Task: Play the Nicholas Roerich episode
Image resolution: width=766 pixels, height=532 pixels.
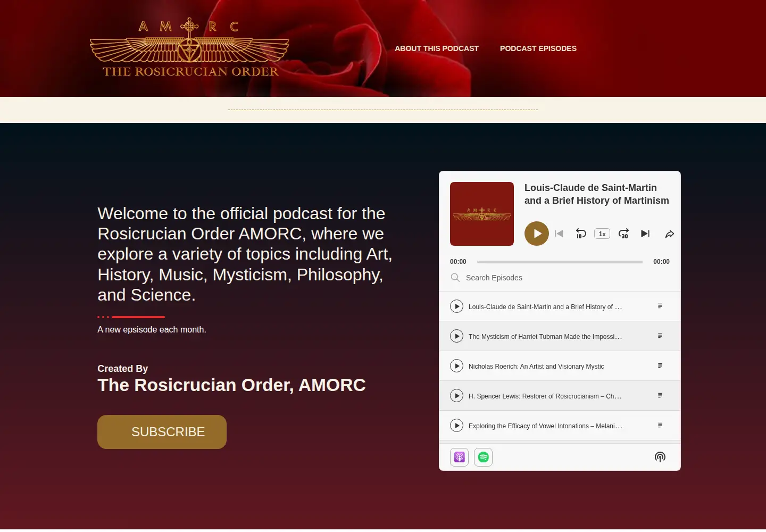Action: [x=456, y=366]
